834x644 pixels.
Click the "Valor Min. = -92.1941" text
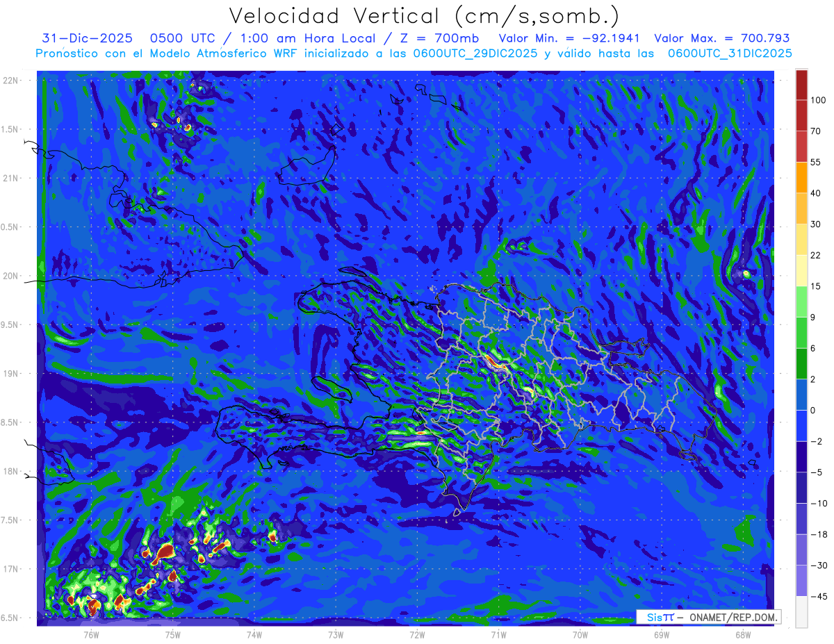tap(569, 38)
